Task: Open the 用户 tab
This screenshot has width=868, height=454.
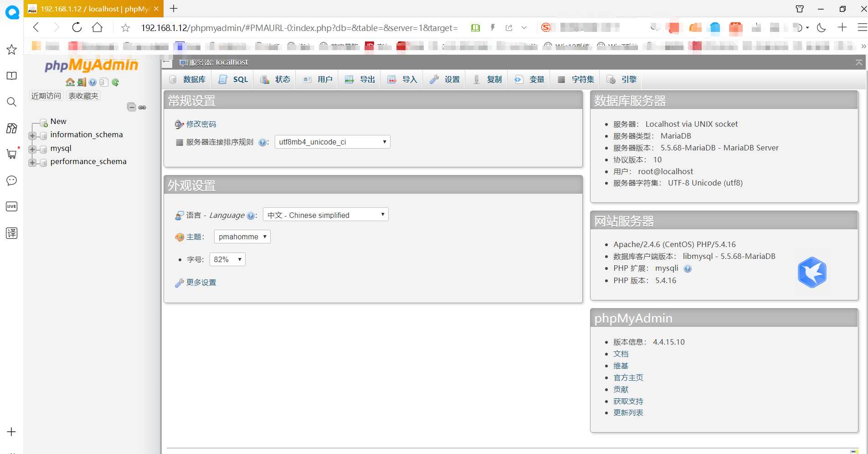Action: coord(318,79)
